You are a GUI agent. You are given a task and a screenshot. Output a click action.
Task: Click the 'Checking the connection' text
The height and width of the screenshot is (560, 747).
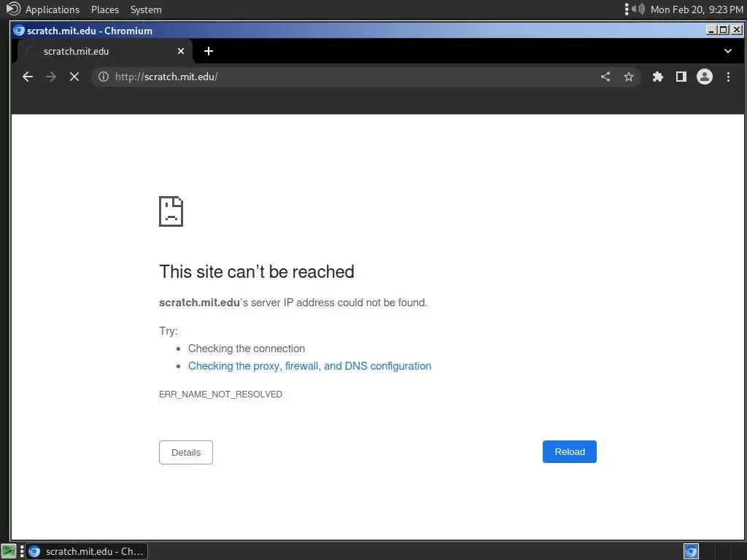click(247, 349)
